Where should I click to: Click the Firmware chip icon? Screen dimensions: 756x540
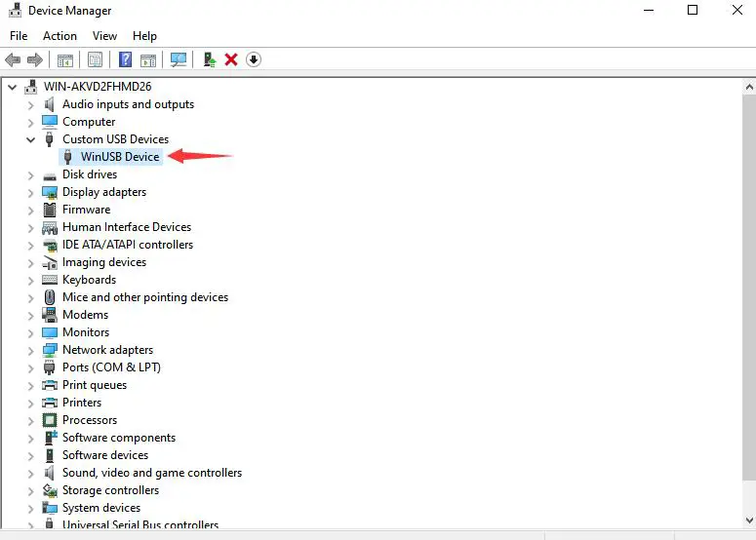pos(49,210)
